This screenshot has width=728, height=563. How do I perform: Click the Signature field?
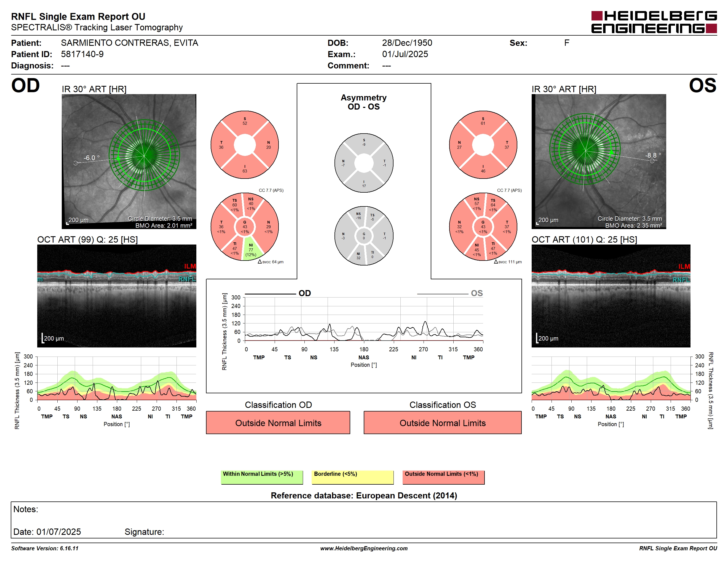pos(144,532)
